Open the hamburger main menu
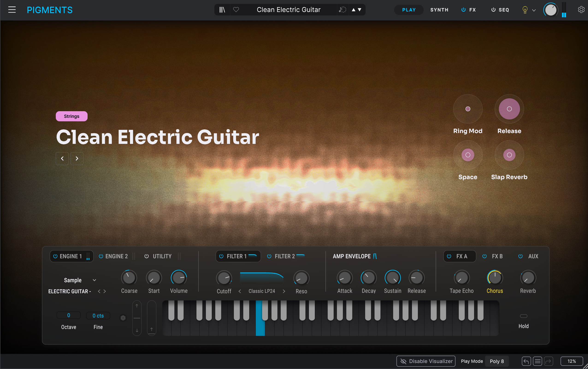The height and width of the screenshot is (369, 588). (12, 10)
